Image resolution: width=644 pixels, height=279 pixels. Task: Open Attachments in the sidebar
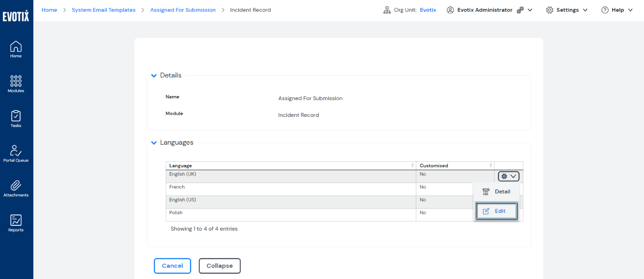[x=16, y=188]
